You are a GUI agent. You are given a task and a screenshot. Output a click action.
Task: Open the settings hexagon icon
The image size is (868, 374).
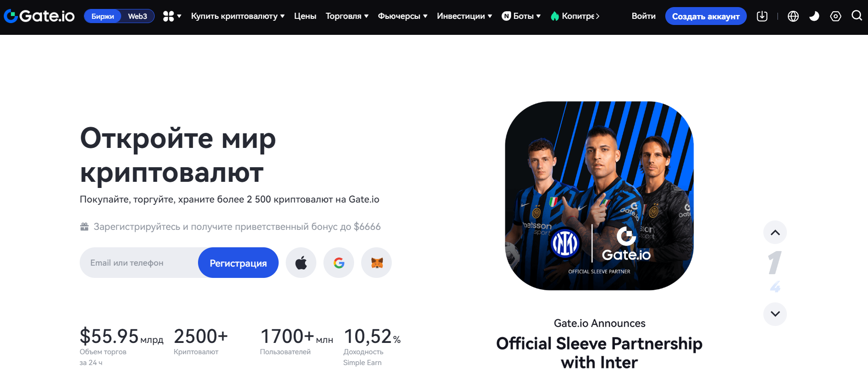click(x=835, y=16)
